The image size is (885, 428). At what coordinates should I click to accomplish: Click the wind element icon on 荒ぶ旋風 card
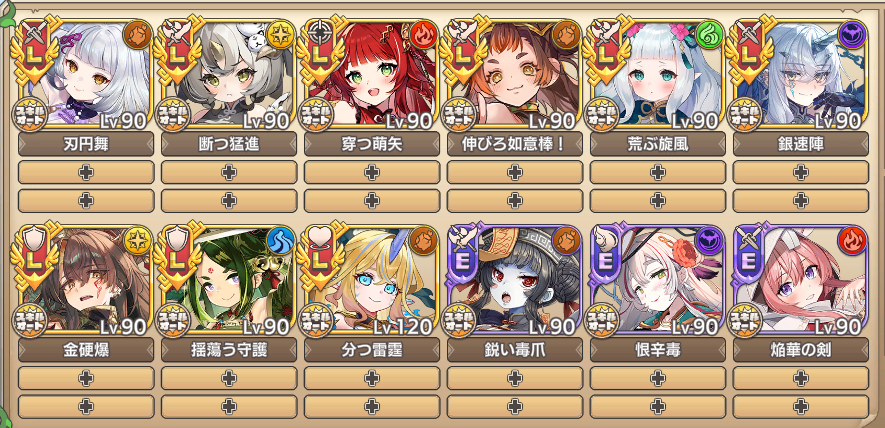pyautogui.click(x=708, y=34)
